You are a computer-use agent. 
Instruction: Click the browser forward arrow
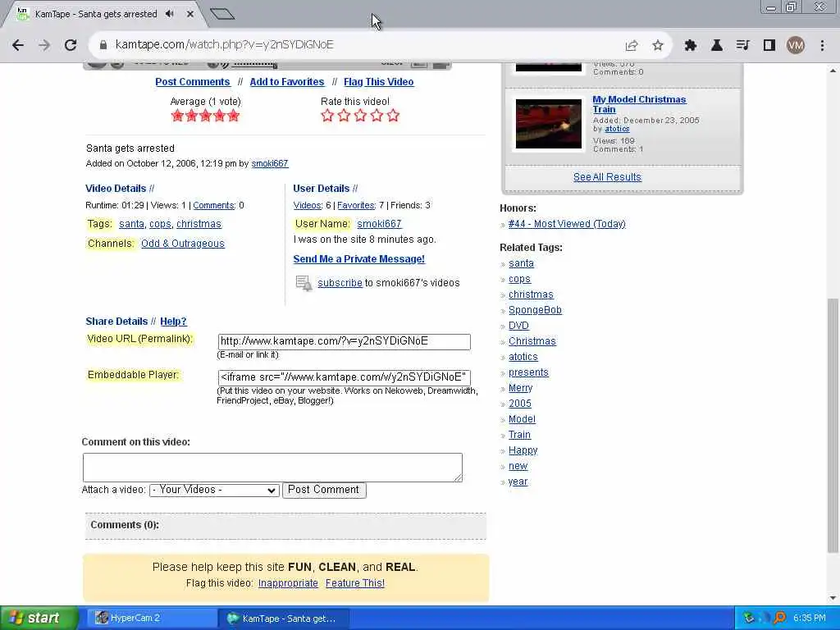pyautogui.click(x=44, y=45)
